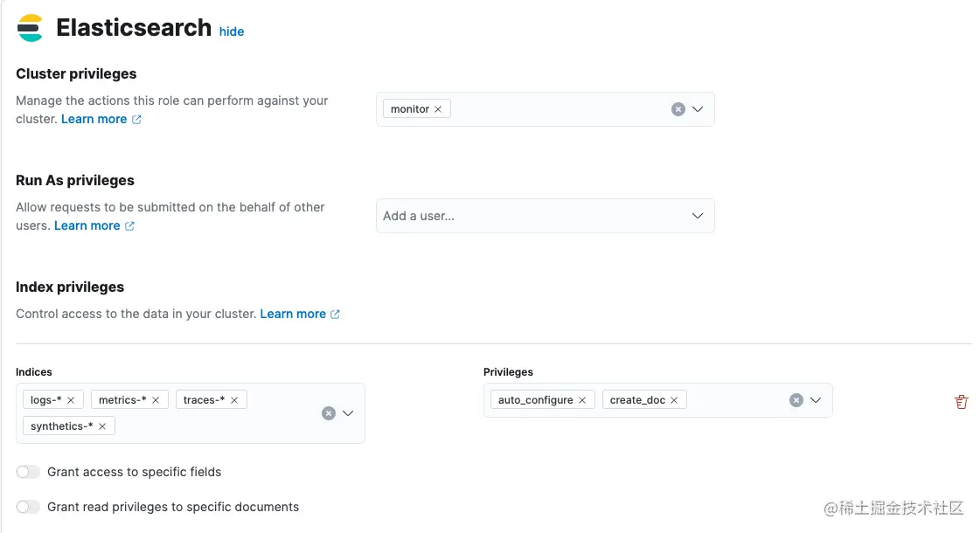This screenshot has height=533, width=980.
Task: Clear all cluster privileges selections
Action: (678, 109)
